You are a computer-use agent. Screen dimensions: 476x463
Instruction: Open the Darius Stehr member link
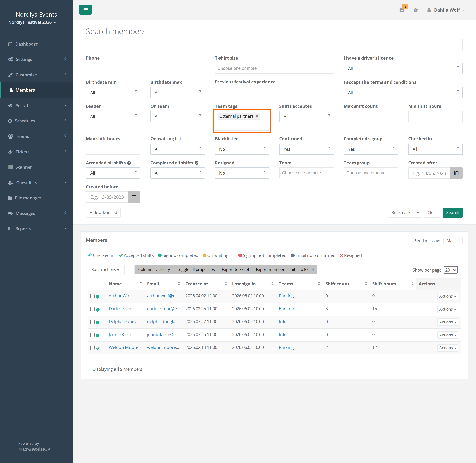[121, 309]
